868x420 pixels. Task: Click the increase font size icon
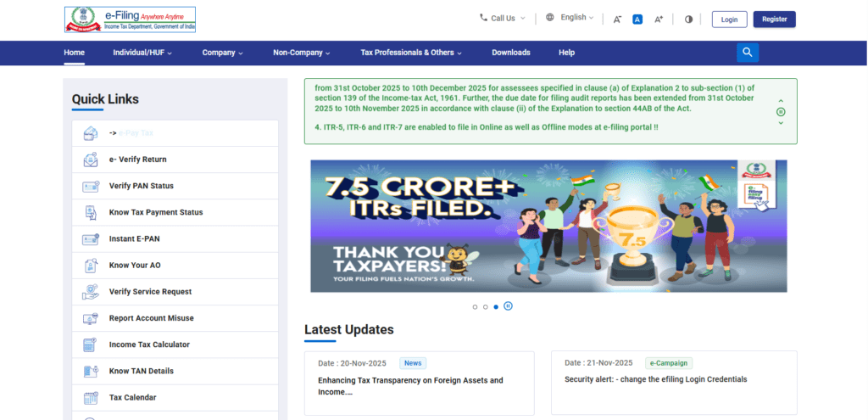click(659, 19)
